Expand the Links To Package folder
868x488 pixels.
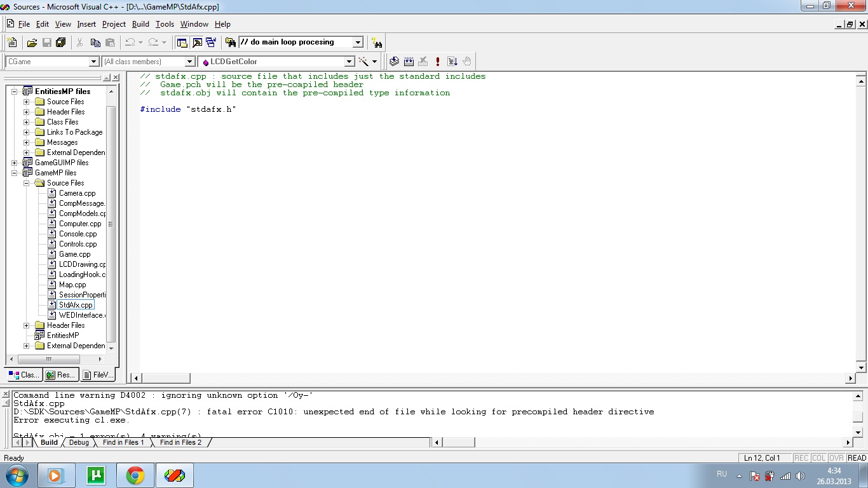click(26, 132)
